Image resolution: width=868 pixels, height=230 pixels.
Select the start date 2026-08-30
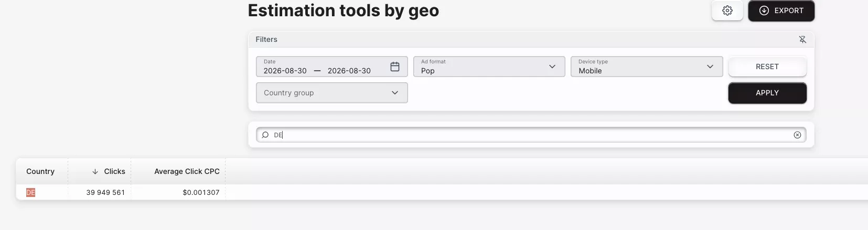pos(285,71)
